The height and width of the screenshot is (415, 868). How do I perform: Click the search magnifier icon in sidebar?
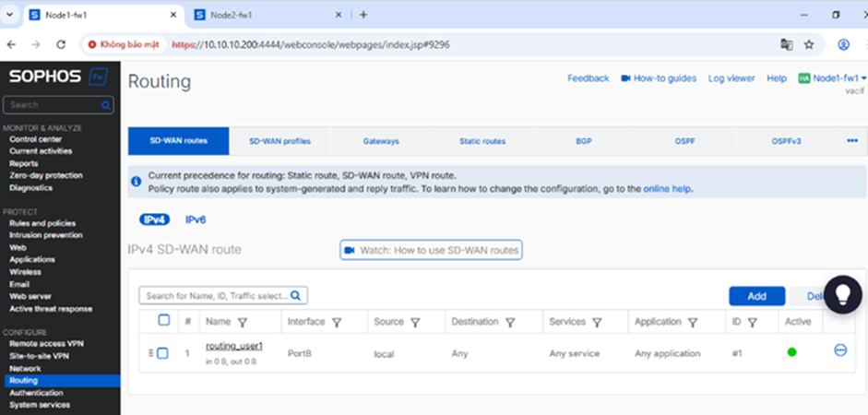tap(106, 106)
